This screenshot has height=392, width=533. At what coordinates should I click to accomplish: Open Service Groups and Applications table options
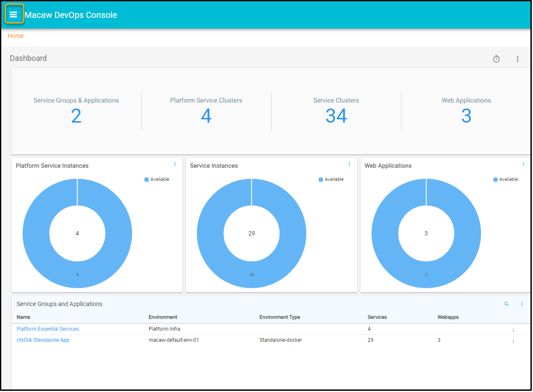tap(522, 304)
